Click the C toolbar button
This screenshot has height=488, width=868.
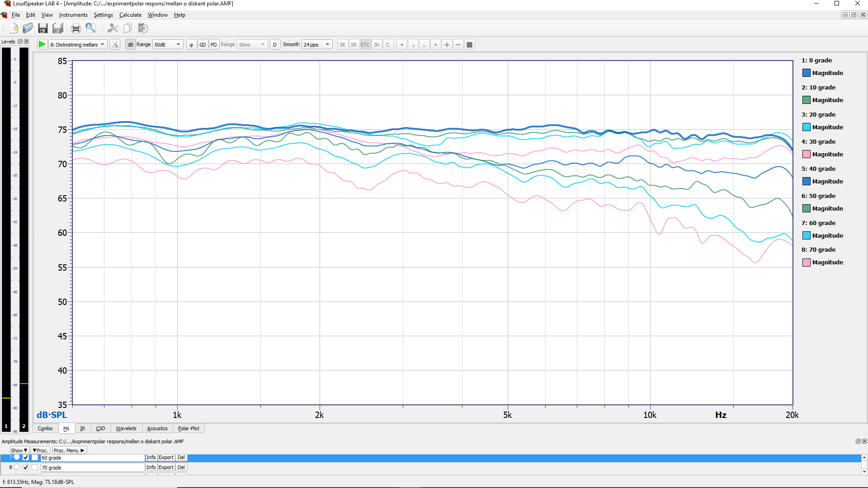pyautogui.click(x=388, y=44)
